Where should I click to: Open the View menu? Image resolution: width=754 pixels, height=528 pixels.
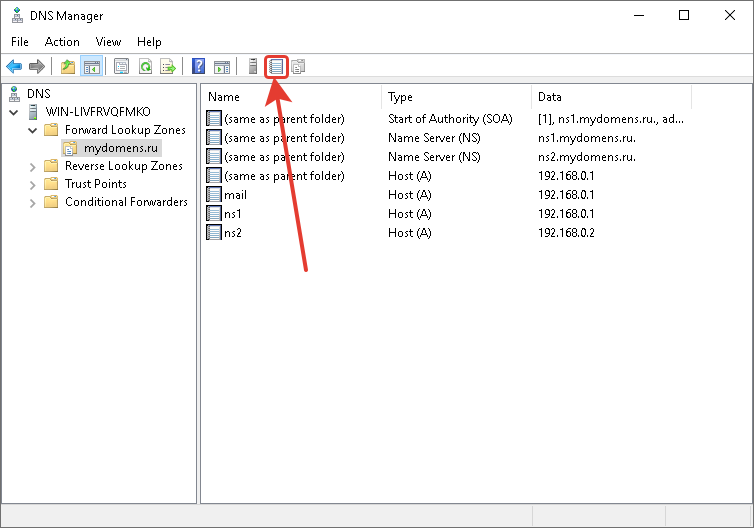point(108,42)
